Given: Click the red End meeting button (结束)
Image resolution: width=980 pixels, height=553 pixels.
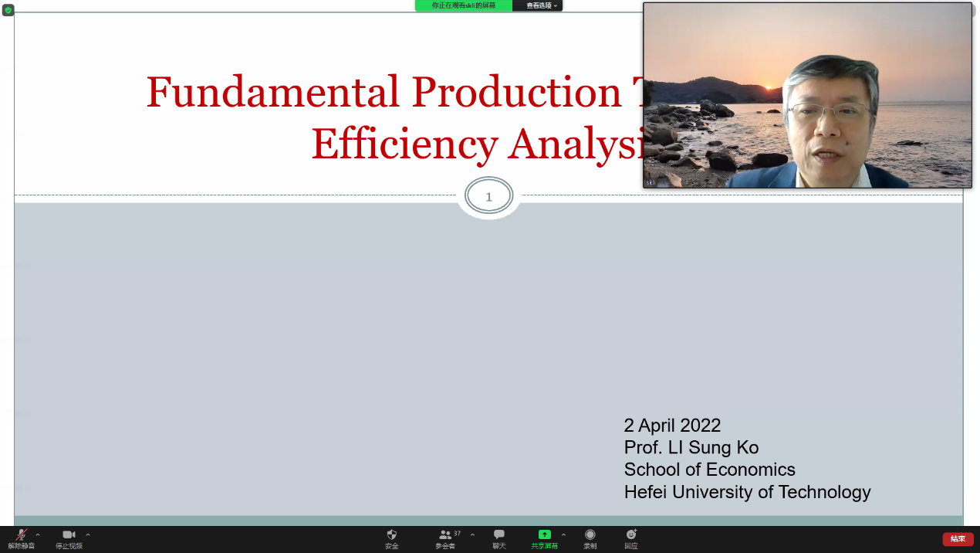Looking at the screenshot, I should coord(958,539).
